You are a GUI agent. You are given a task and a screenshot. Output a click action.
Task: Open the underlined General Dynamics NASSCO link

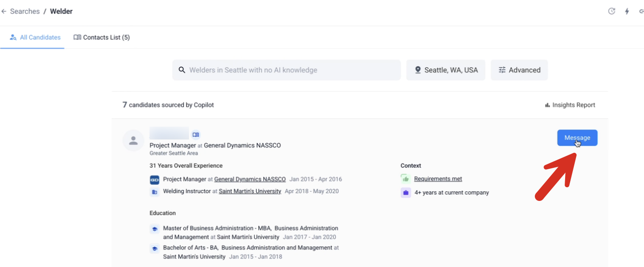pyautogui.click(x=250, y=179)
